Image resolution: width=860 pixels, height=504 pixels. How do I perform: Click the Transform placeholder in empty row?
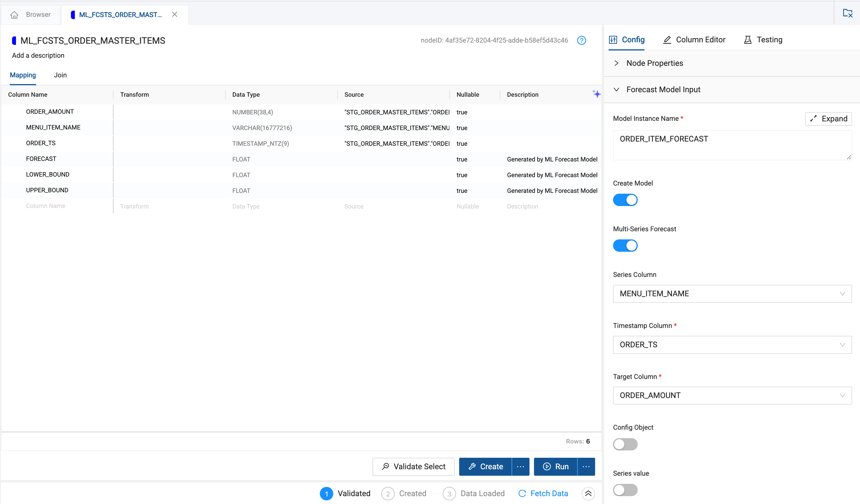click(135, 206)
